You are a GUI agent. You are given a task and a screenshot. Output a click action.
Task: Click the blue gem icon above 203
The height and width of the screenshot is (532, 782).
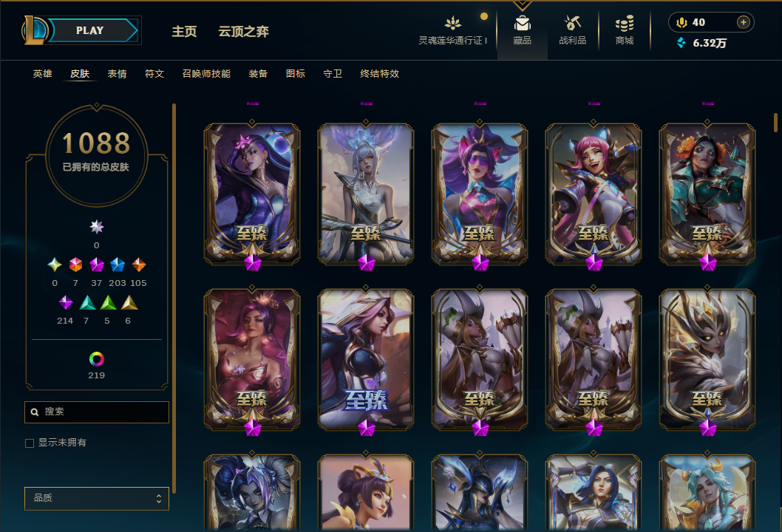tap(118, 265)
